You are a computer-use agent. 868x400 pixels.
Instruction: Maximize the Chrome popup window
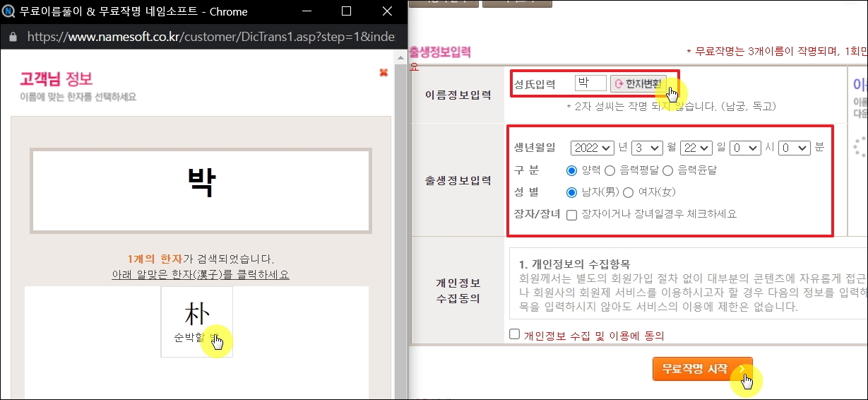click(x=346, y=11)
